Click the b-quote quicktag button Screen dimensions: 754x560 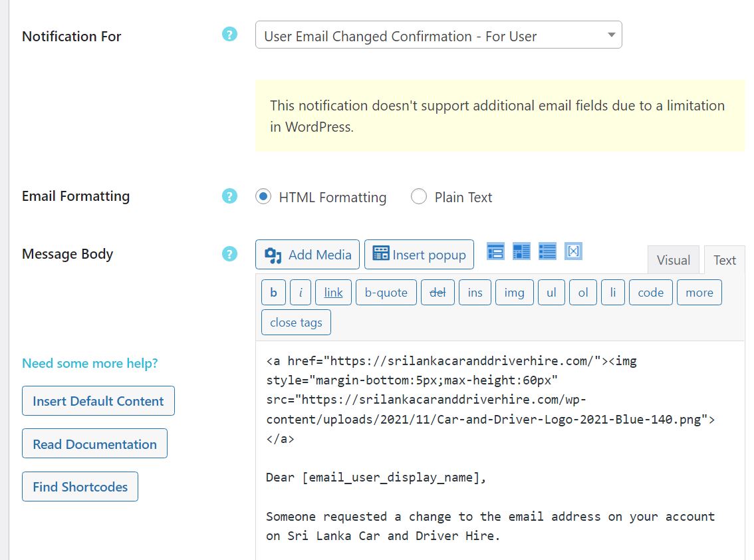point(386,293)
